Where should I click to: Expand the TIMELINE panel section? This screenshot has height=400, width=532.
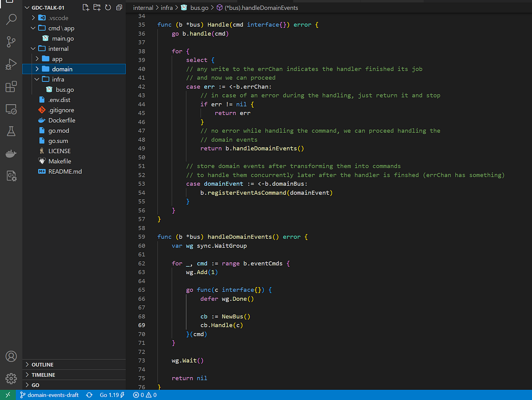[x=43, y=375]
